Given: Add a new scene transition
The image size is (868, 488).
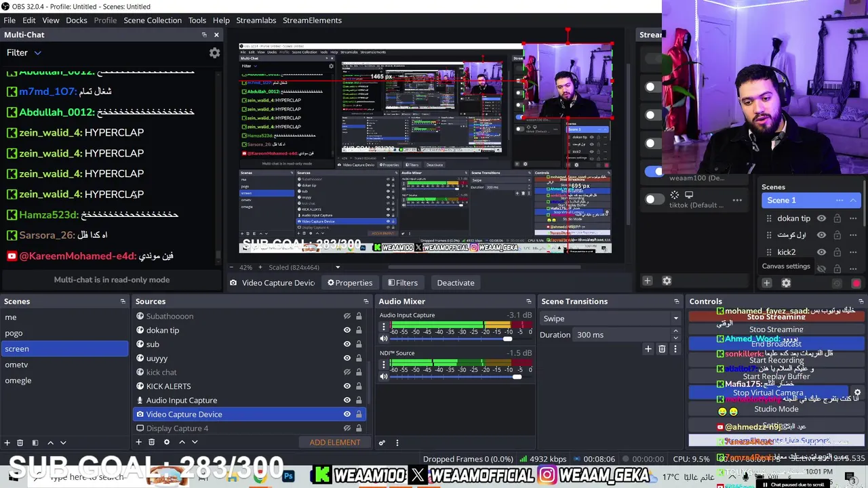Looking at the screenshot, I should pos(648,349).
